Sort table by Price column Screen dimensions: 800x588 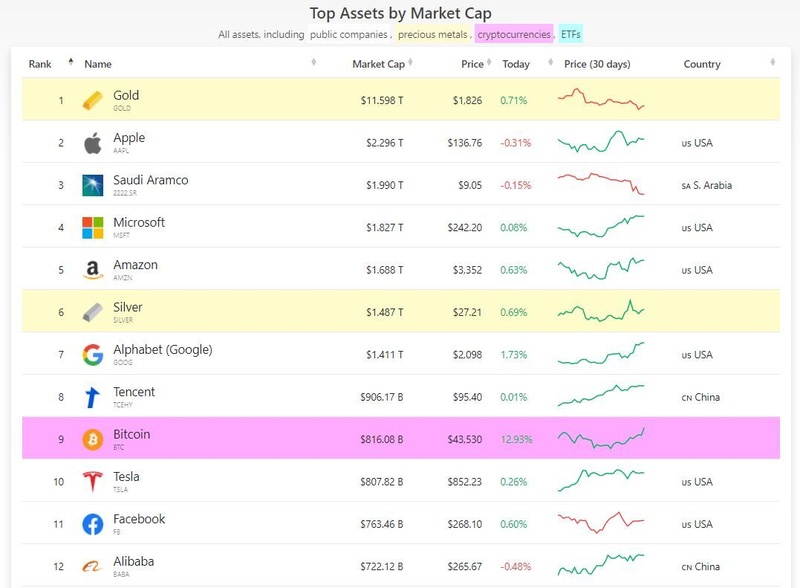(x=472, y=64)
